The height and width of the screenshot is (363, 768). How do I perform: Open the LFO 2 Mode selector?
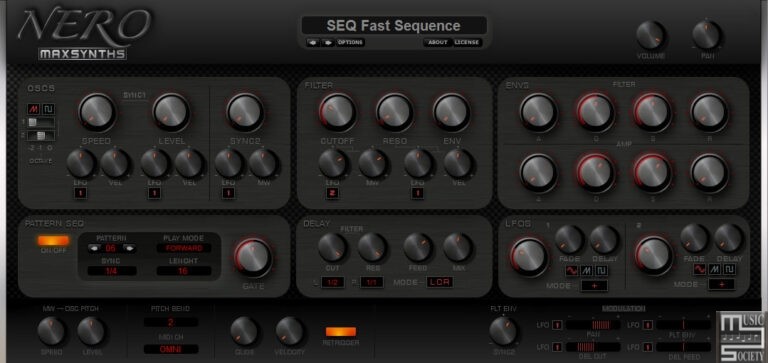point(721,284)
